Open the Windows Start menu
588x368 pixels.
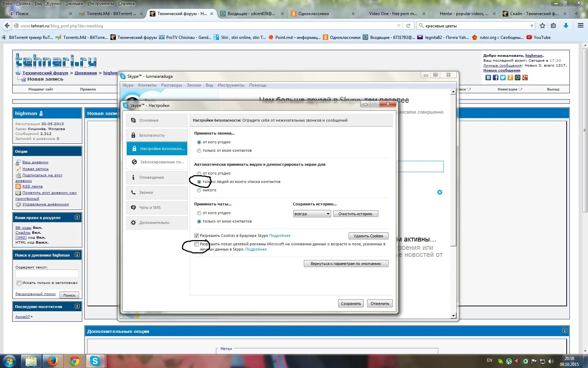coord(9,361)
